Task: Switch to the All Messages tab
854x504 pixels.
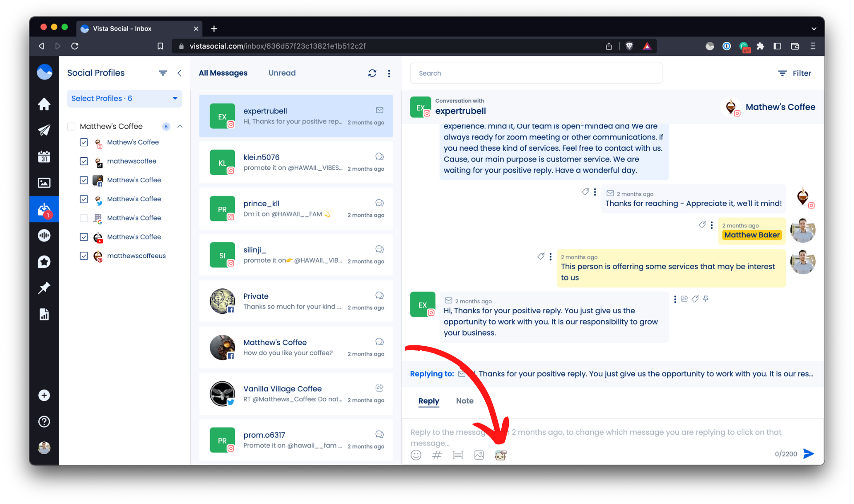Action: point(223,73)
